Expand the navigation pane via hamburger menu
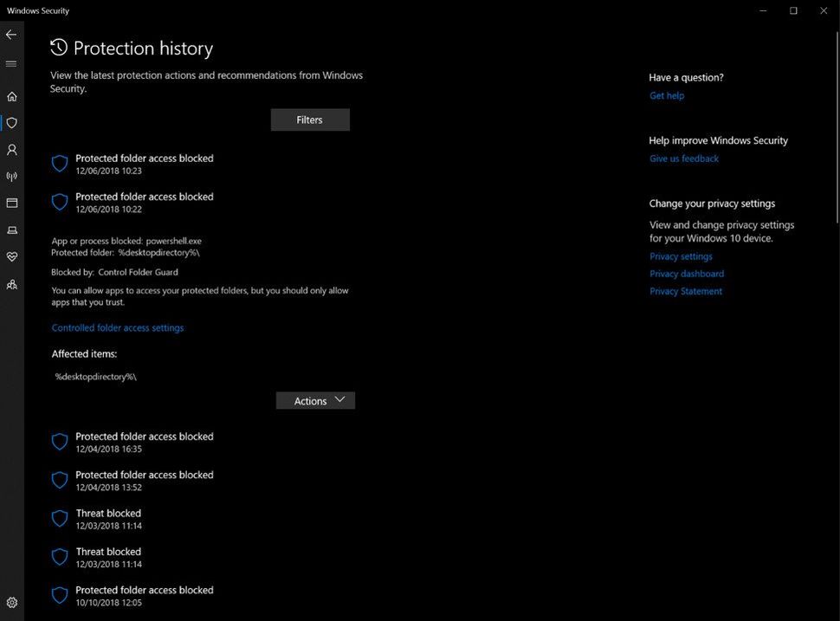Image resolution: width=840 pixels, height=621 pixels. [11, 62]
